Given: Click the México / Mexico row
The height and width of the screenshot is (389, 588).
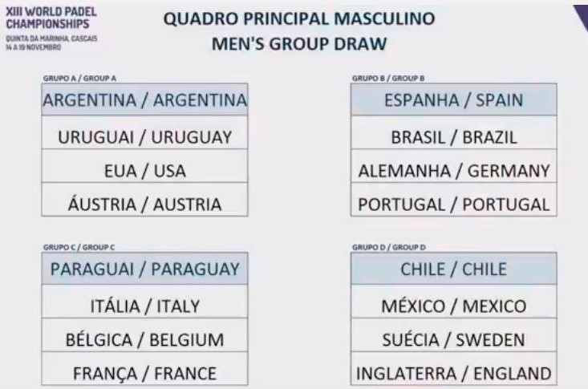Looking at the screenshot, I should (x=454, y=302).
